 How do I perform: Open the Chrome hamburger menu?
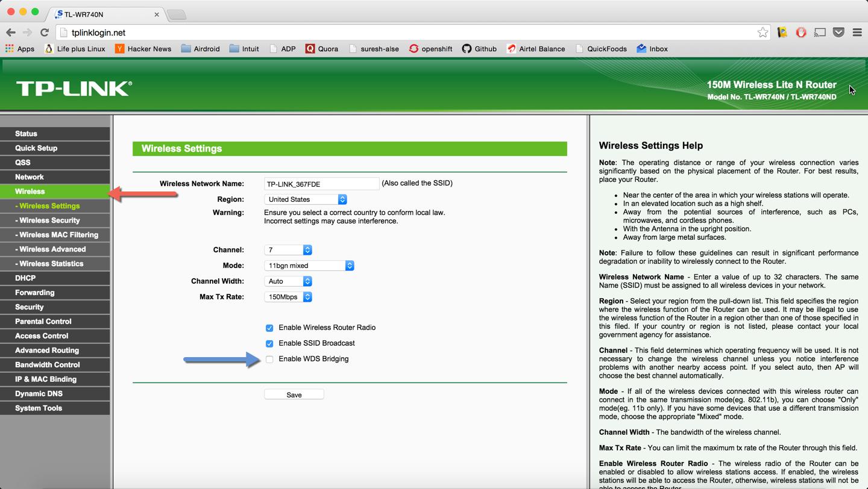pos(857,33)
